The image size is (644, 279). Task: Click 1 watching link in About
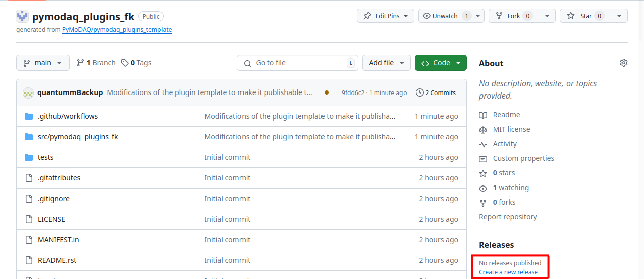click(x=511, y=188)
